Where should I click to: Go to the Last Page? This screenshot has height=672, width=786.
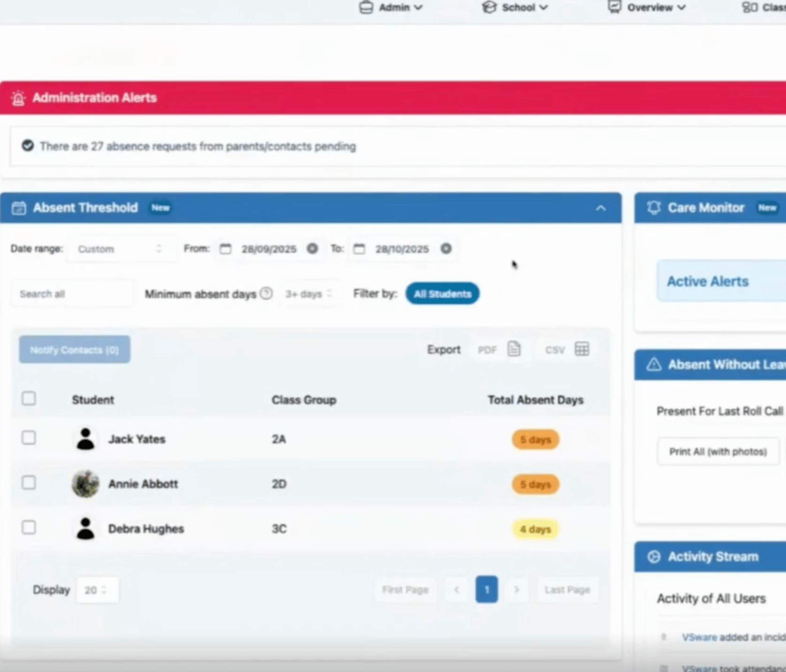[x=567, y=590]
